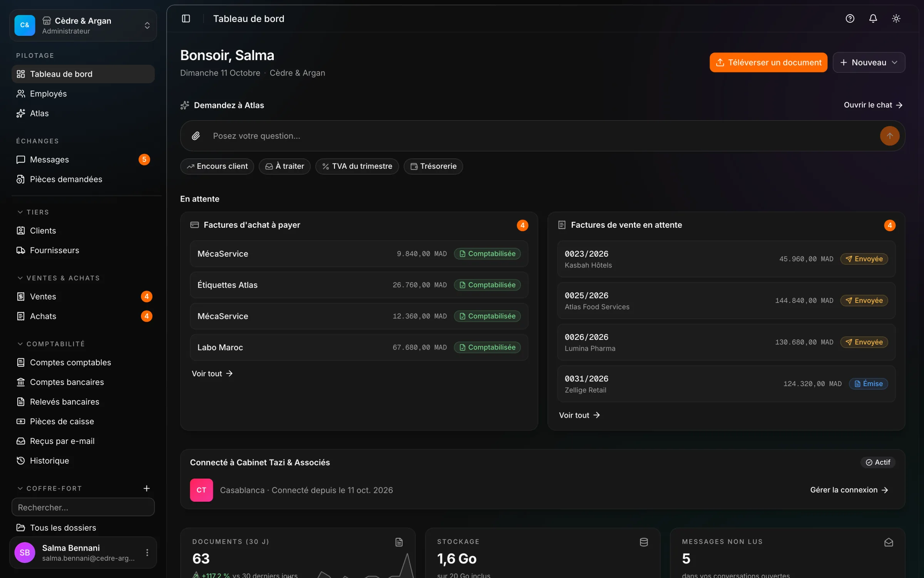Click Gérer la connexion link
The image size is (924, 578).
click(849, 490)
